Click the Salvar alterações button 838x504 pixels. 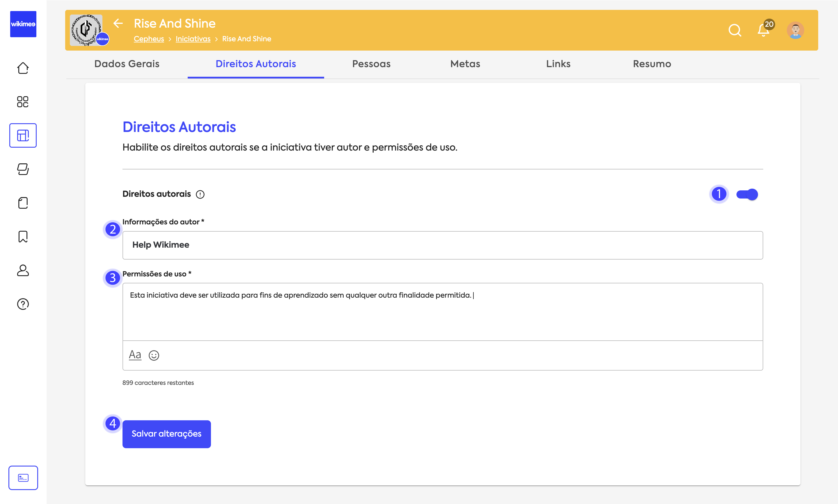pos(166,434)
